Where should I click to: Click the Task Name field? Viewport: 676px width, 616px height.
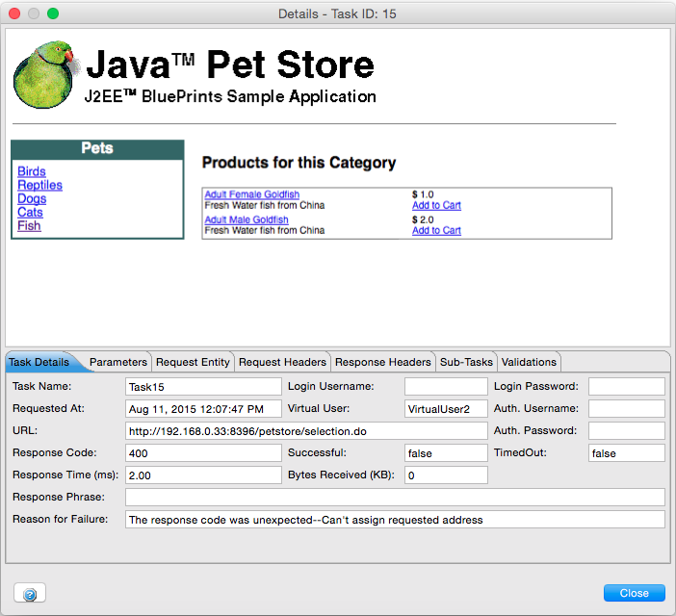click(x=203, y=386)
